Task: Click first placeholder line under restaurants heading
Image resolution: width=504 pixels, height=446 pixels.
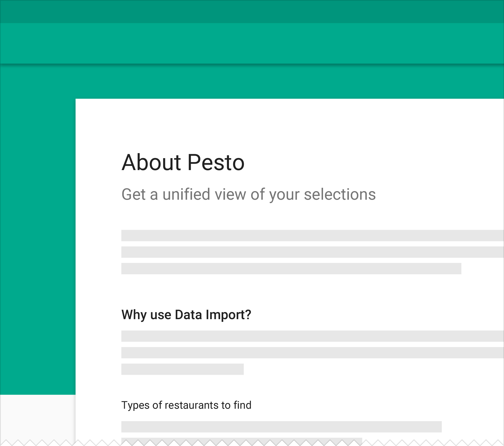Action: pyautogui.click(x=281, y=427)
